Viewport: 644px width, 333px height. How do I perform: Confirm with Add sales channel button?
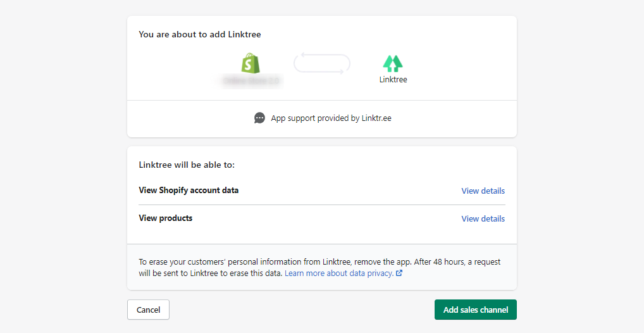click(x=476, y=310)
